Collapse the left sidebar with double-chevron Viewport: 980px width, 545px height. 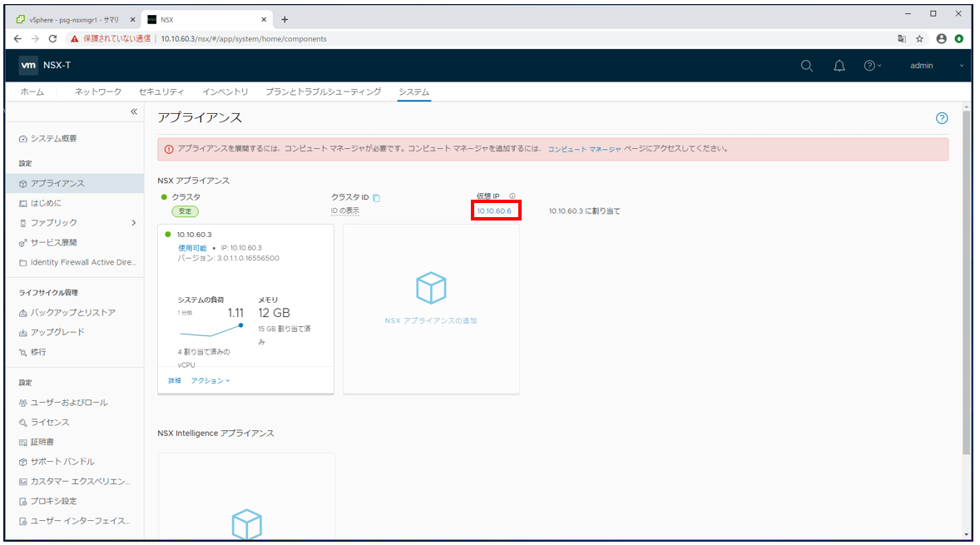pos(134,111)
